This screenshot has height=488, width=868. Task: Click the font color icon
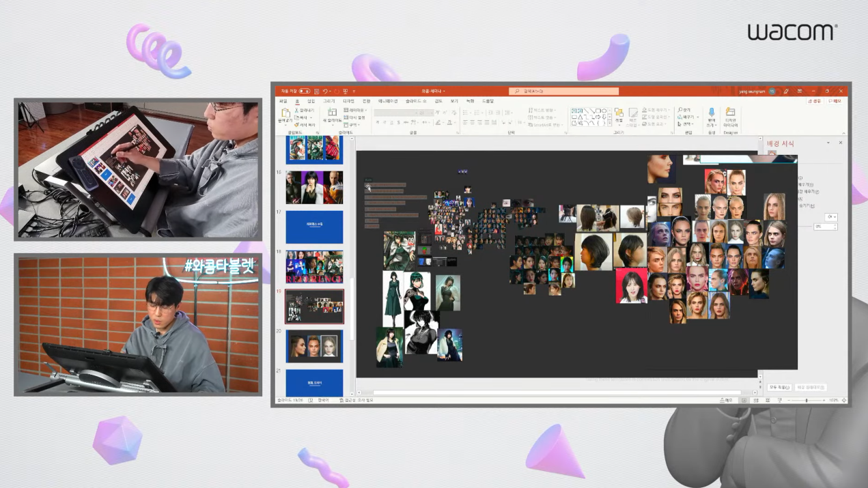(450, 122)
